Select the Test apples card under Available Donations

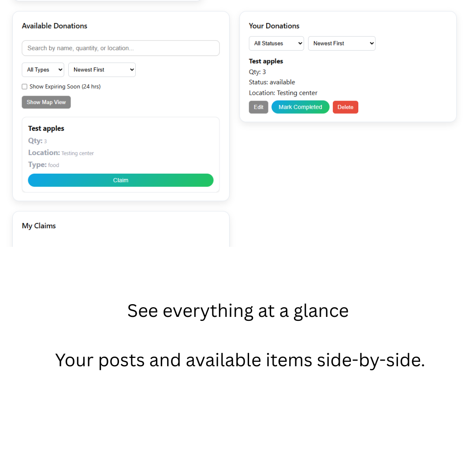(x=120, y=145)
